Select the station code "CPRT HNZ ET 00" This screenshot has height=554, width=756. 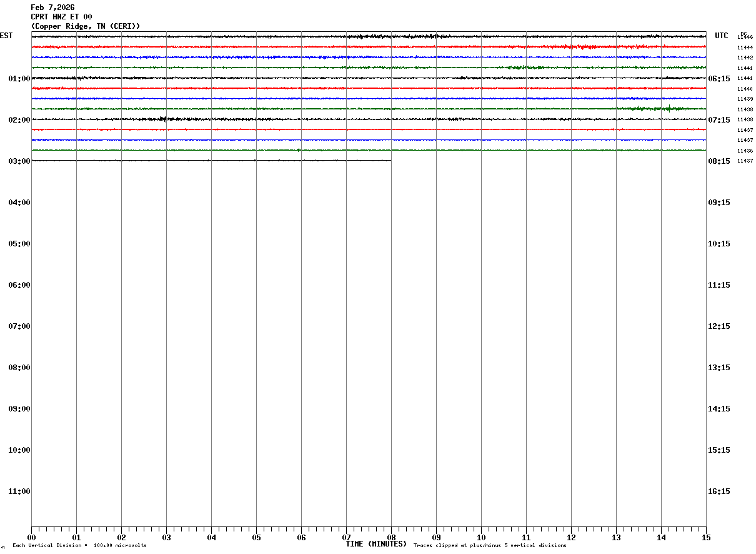coord(61,17)
